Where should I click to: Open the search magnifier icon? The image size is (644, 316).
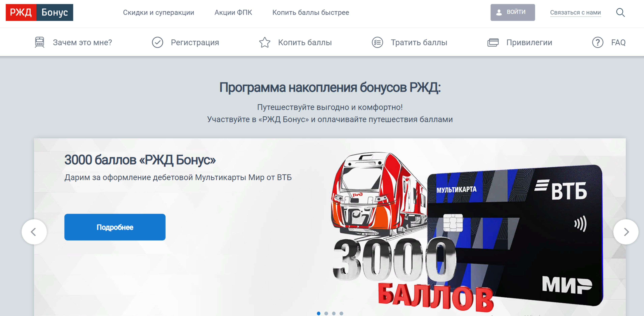(620, 12)
